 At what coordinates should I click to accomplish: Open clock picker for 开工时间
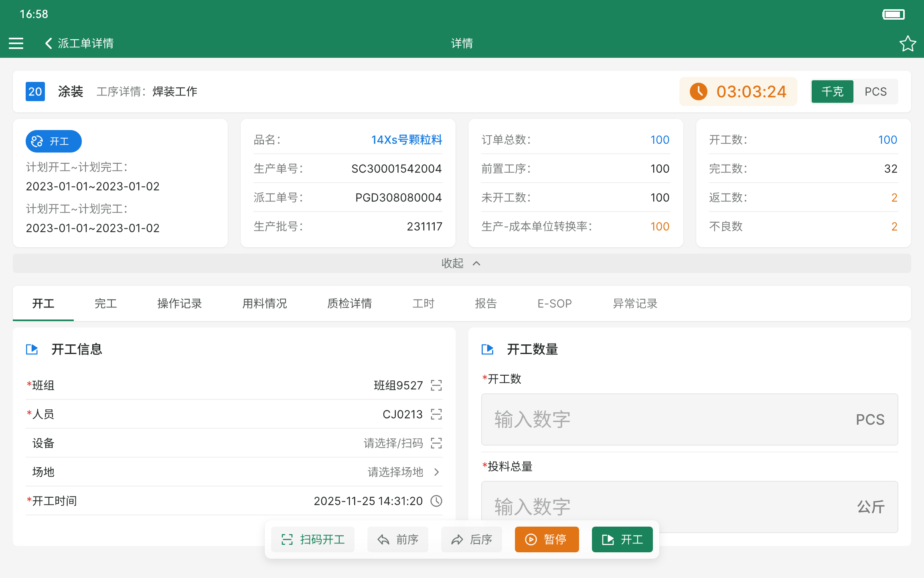436,501
